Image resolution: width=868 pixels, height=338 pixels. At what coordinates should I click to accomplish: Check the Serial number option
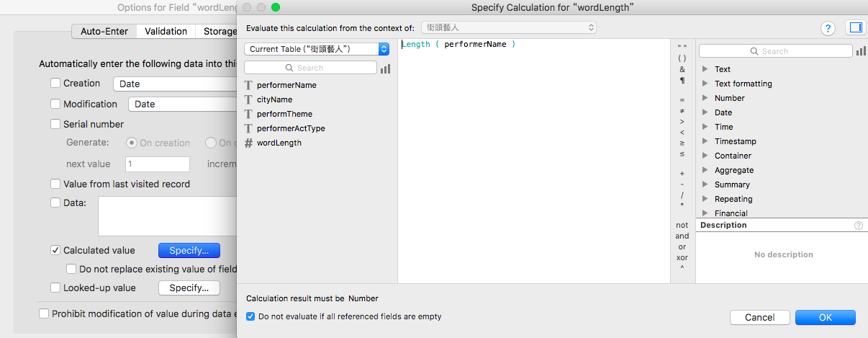click(x=55, y=124)
